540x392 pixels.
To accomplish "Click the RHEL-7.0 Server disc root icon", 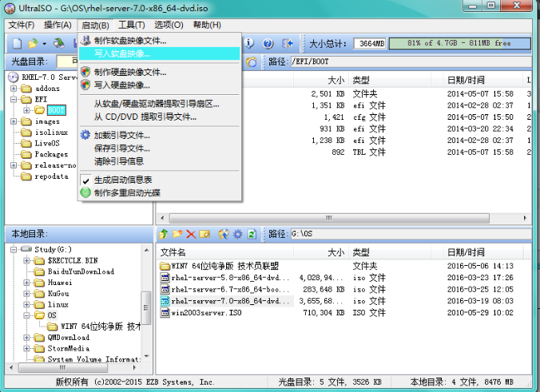I will pyautogui.click(x=13, y=77).
